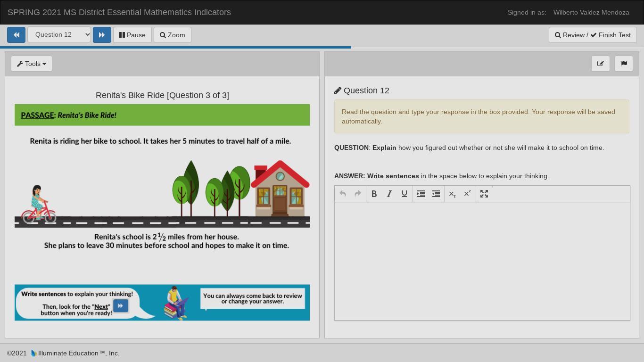Open the Question 12 dropdown selector
Screen dimensions: 644x362
tap(59, 35)
